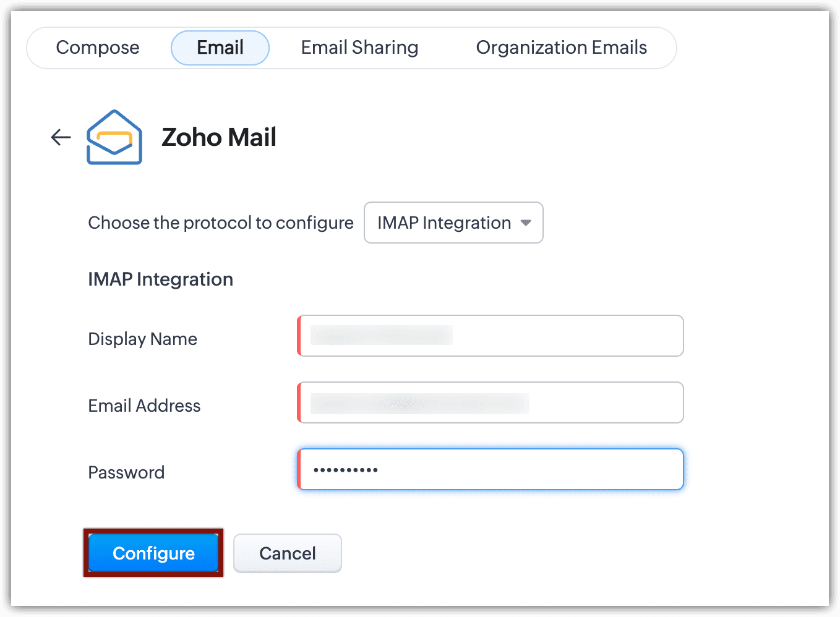Cancel the IMAP configuration
The width and height of the screenshot is (840, 617).
pyautogui.click(x=288, y=553)
